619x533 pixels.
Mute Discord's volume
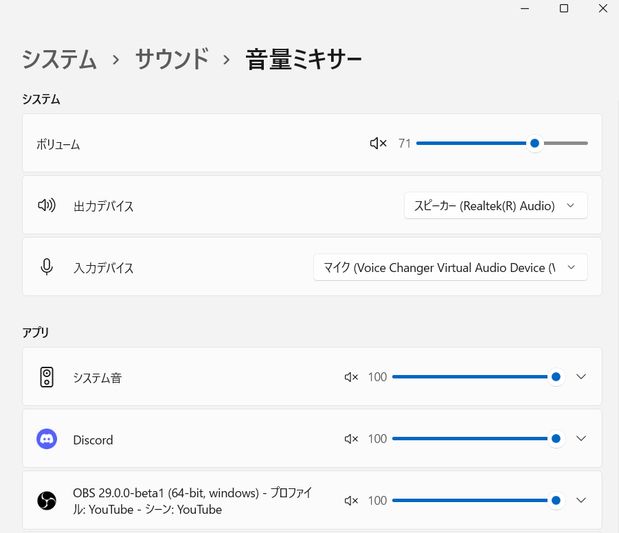(351, 439)
